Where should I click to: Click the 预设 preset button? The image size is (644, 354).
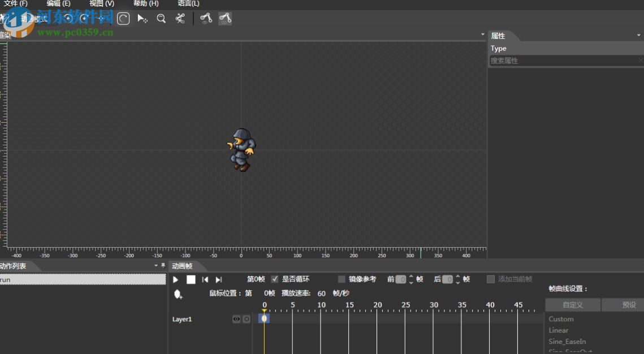pos(629,305)
